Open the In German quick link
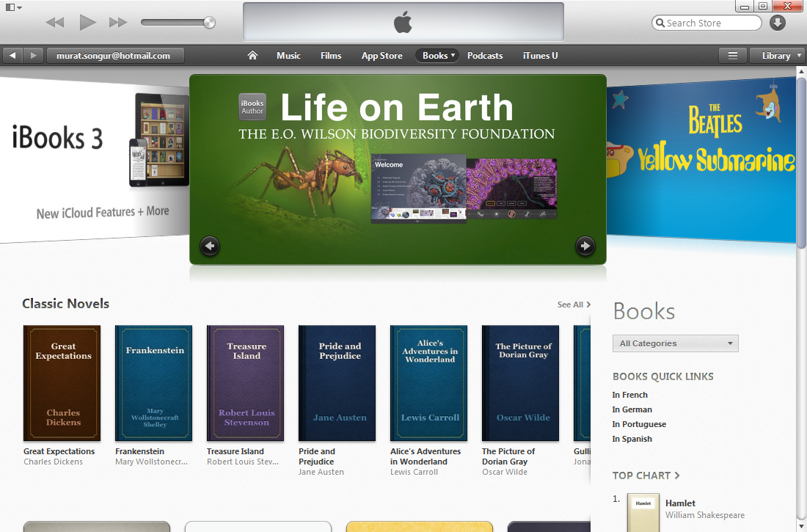This screenshot has width=807, height=532. [x=632, y=409]
